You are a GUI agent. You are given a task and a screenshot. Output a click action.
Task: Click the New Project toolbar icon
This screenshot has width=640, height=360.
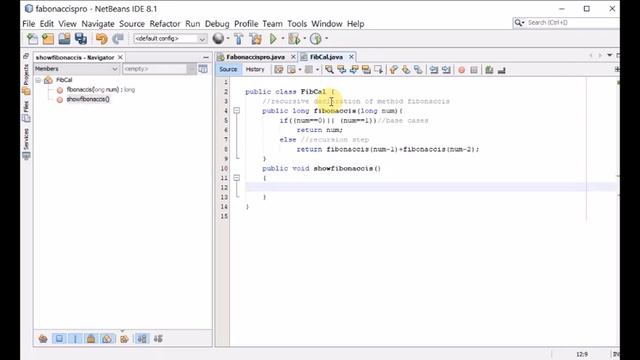click(x=48, y=39)
